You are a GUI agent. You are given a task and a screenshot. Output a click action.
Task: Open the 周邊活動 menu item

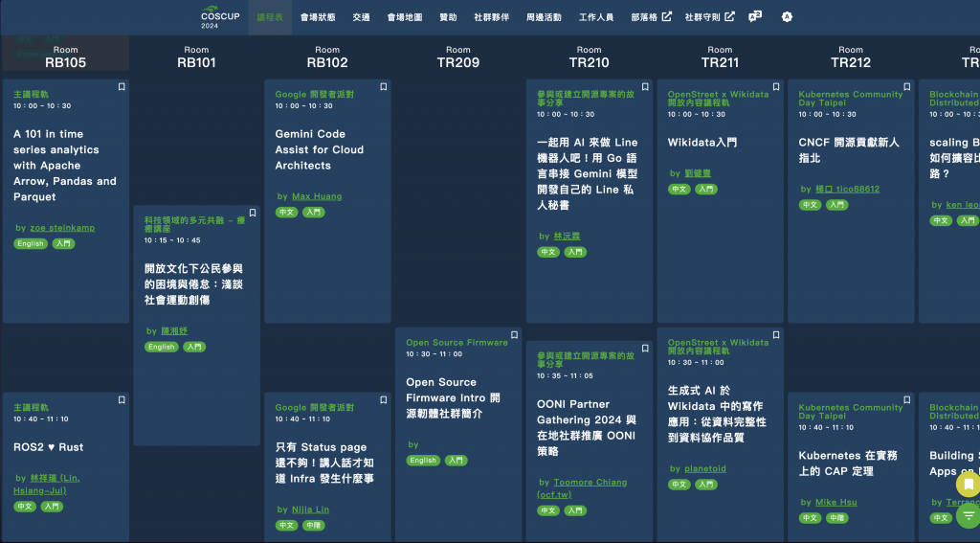[544, 17]
